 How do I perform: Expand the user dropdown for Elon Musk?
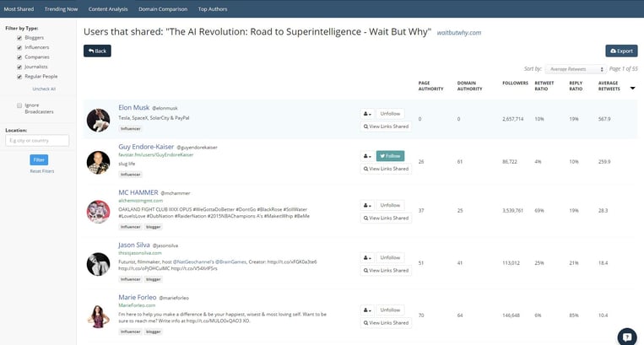click(x=367, y=114)
